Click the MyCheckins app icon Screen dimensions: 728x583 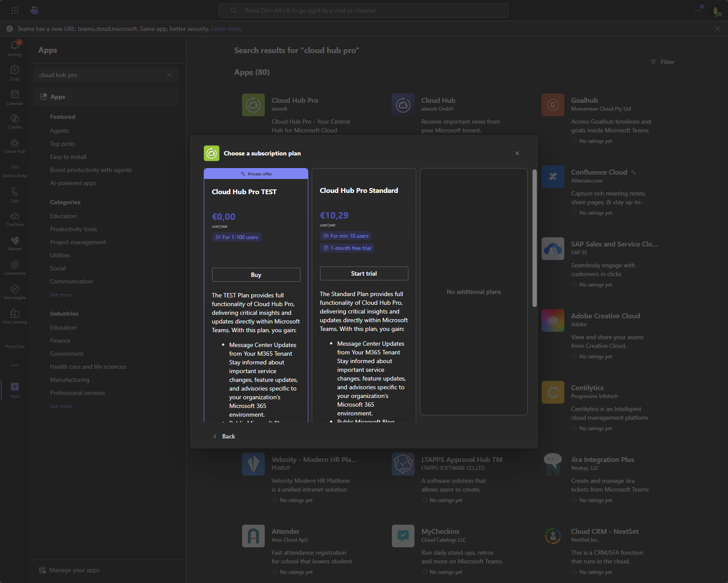tap(403, 536)
